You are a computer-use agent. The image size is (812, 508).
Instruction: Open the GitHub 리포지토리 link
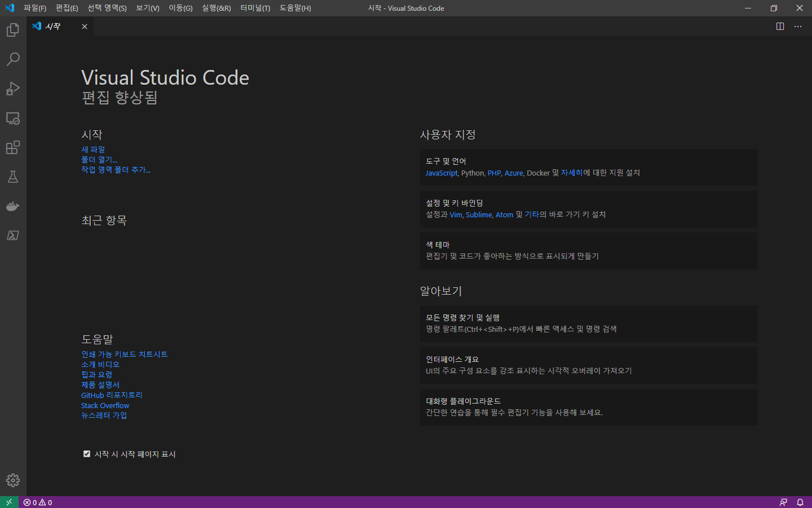112,395
